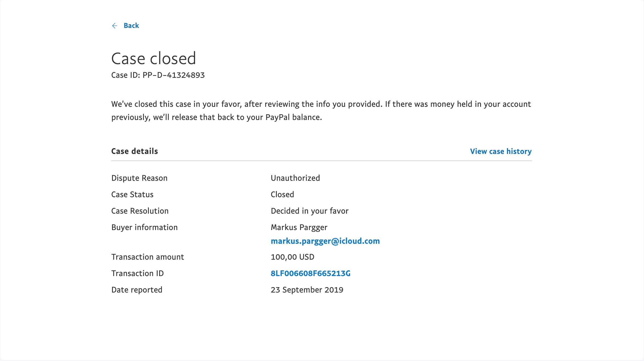Open buyer email markus.pargger@icloud.com

[325, 241]
